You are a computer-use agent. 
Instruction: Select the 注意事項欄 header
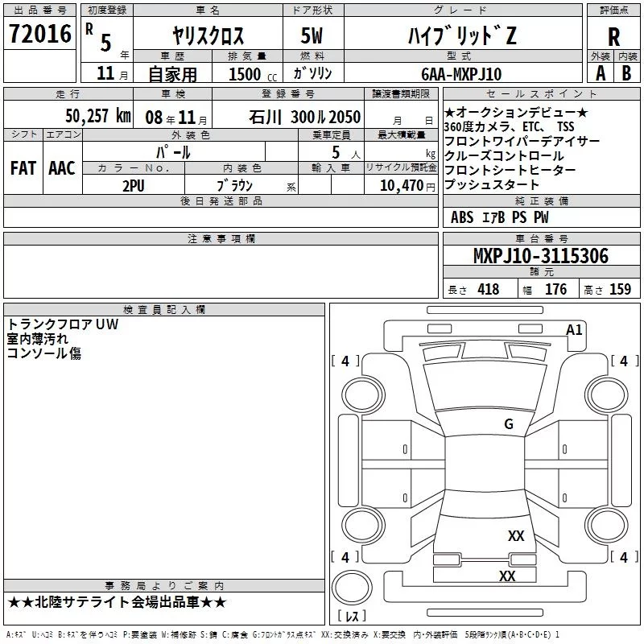point(221,238)
